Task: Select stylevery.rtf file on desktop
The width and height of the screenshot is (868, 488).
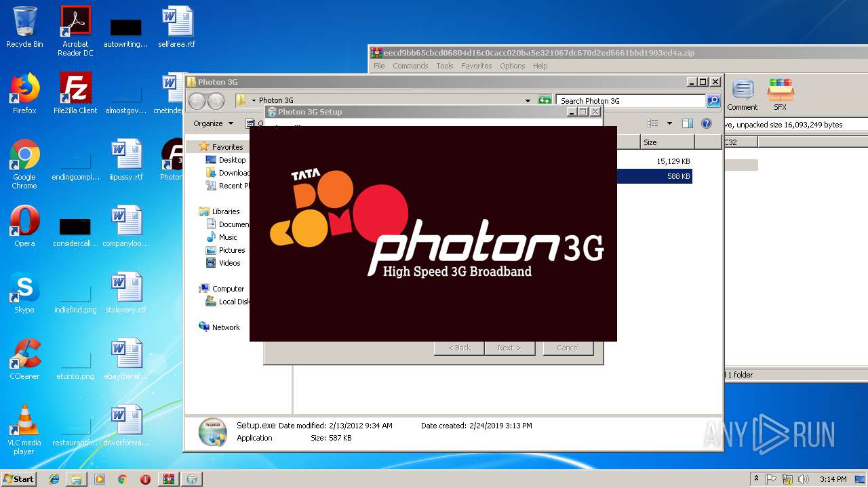Action: coord(126,293)
